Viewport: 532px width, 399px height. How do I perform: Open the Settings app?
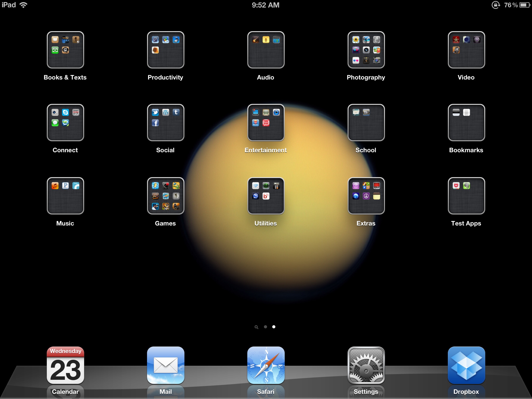pos(366,365)
